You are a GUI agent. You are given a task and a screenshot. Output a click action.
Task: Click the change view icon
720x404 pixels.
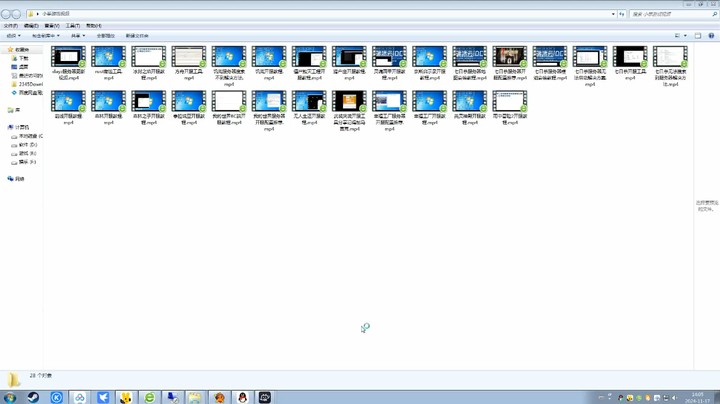(x=677, y=35)
